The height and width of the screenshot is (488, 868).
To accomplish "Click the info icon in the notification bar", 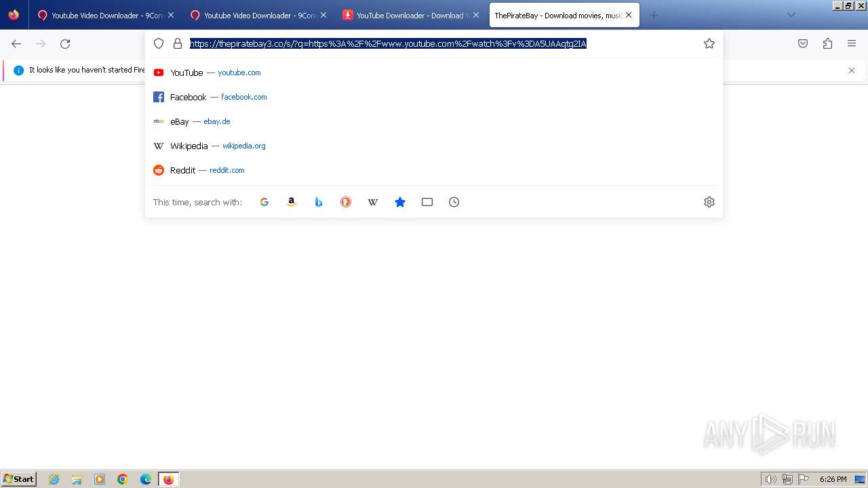I will [18, 70].
